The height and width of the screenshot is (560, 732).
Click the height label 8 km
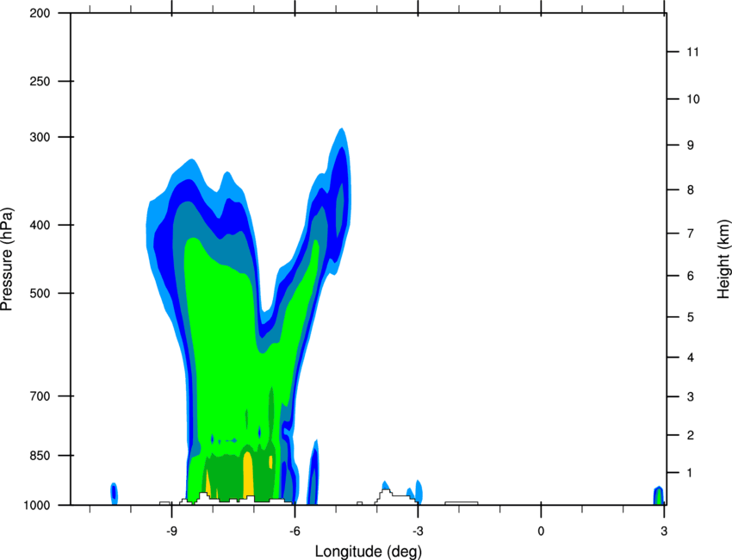(x=691, y=190)
